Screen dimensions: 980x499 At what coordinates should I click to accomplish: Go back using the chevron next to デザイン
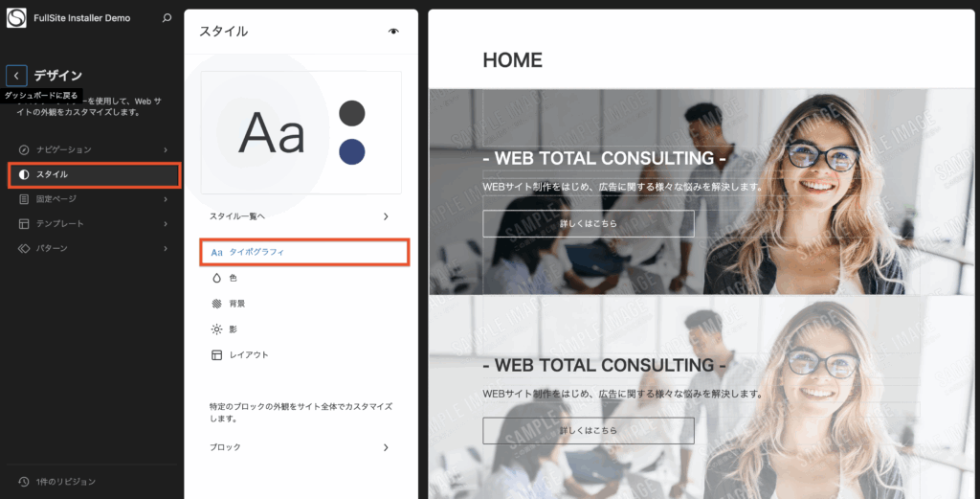[x=16, y=76]
